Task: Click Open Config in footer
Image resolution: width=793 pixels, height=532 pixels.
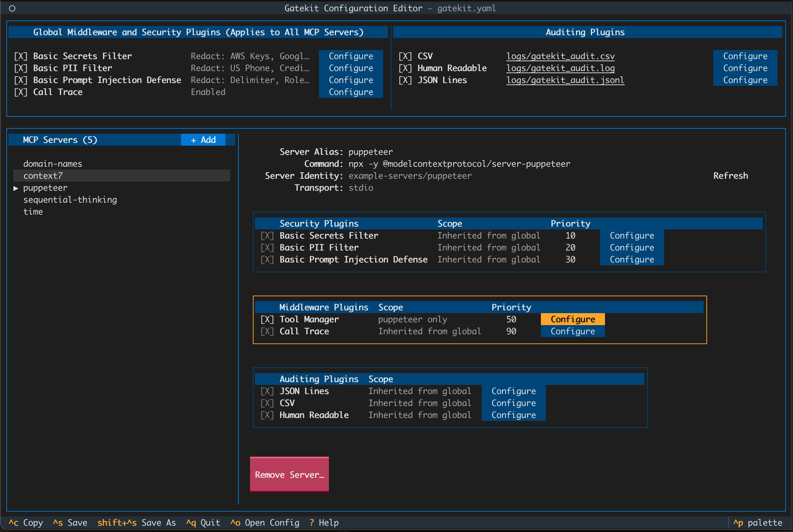Action: (x=265, y=523)
